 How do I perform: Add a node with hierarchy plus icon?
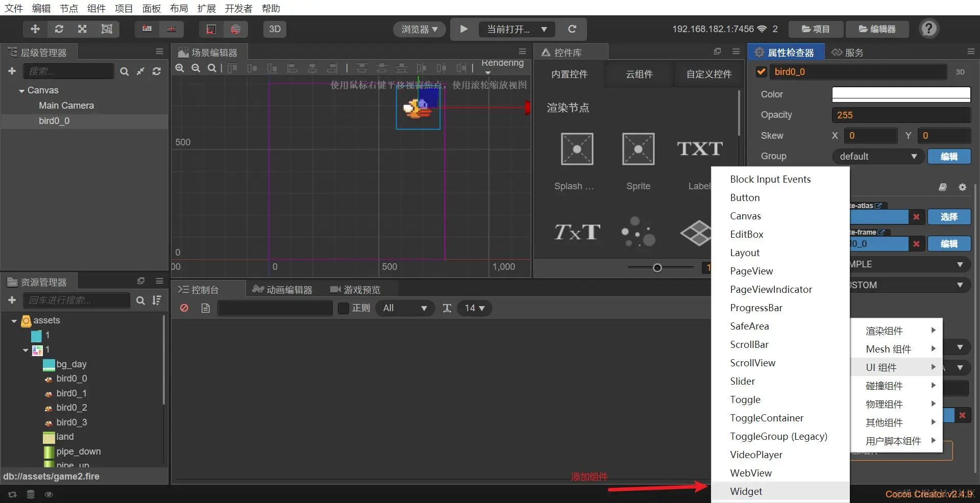pos(12,71)
